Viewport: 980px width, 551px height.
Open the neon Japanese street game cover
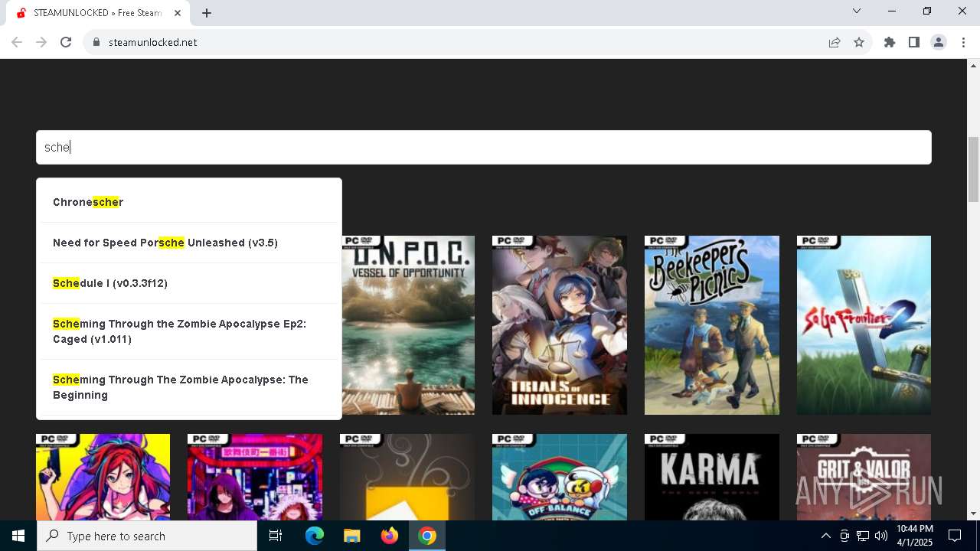[x=255, y=477]
